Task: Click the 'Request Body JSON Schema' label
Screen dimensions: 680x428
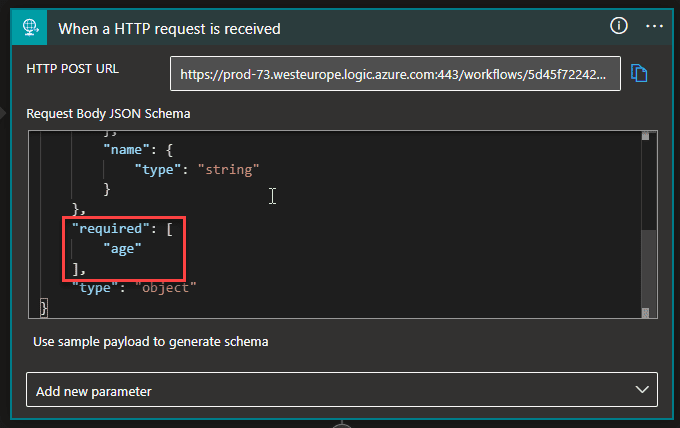Action: click(108, 113)
